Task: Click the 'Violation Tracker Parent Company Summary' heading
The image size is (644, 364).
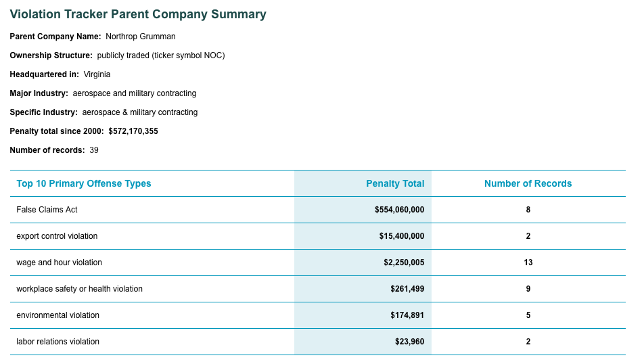Action: 138,14
